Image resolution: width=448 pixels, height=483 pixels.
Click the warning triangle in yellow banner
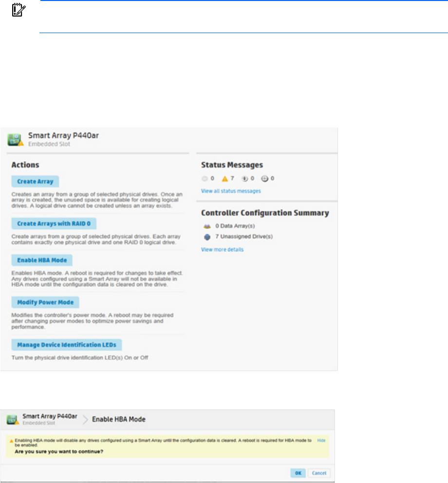tap(11, 441)
